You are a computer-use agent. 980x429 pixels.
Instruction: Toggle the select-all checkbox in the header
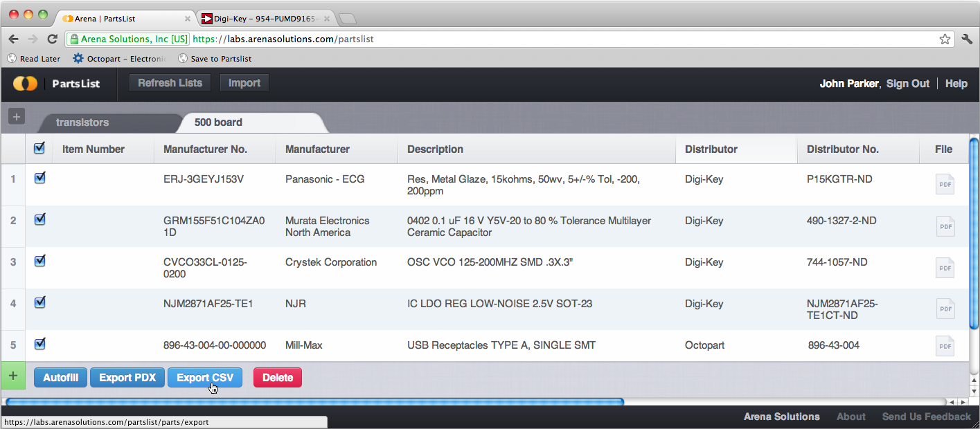39,147
